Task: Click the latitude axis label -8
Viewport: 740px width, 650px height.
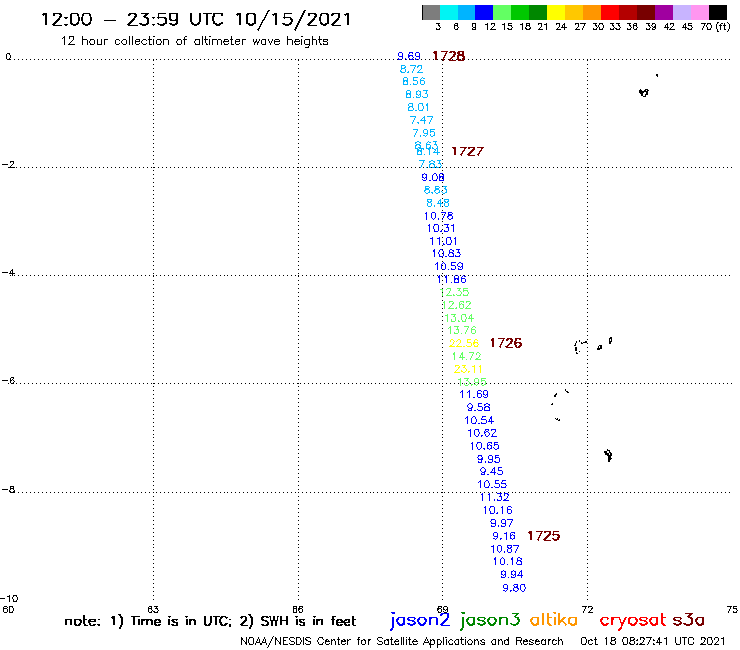Action: 9,490
